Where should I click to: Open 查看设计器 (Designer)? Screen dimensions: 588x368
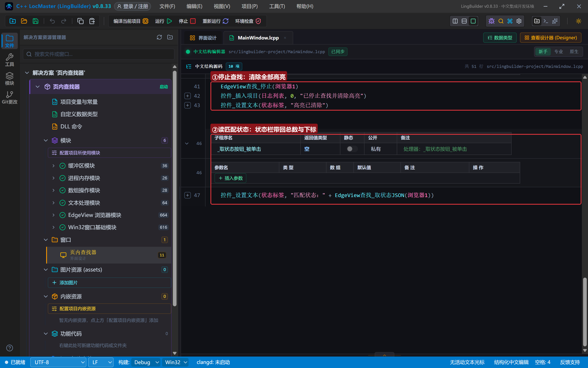551,38
